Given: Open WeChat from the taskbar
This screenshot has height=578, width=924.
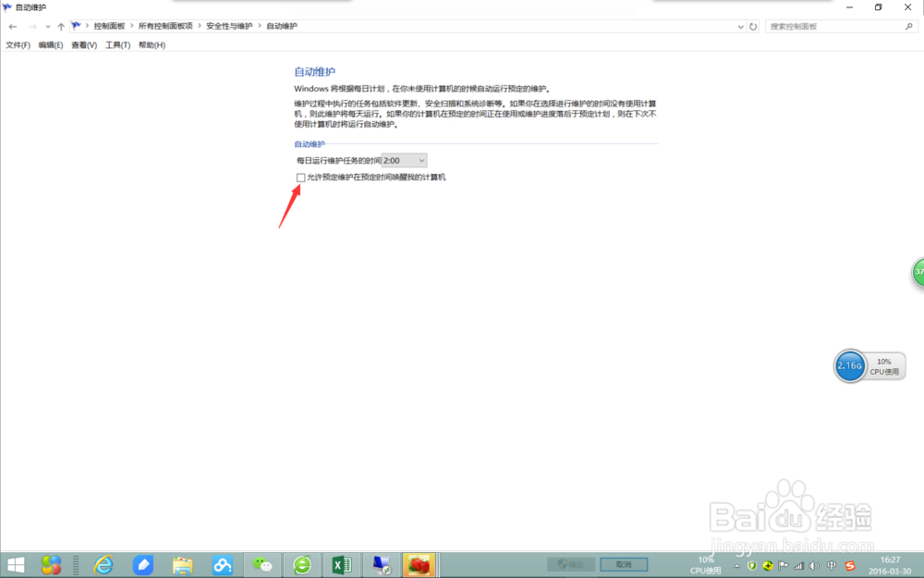Looking at the screenshot, I should pos(261,565).
